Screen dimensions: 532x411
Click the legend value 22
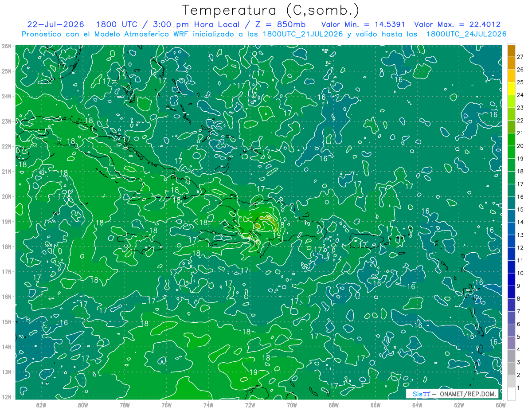click(520, 121)
